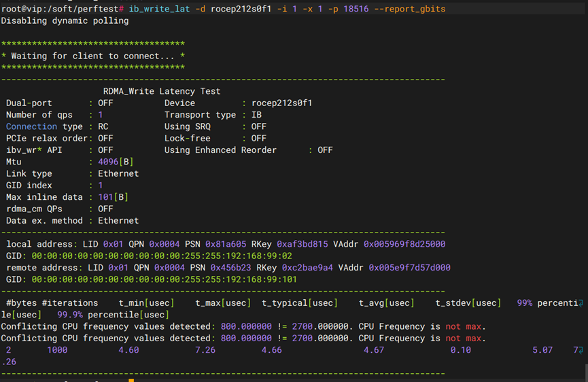Click the "RDMA_Write Latency Test" heading

pos(162,91)
